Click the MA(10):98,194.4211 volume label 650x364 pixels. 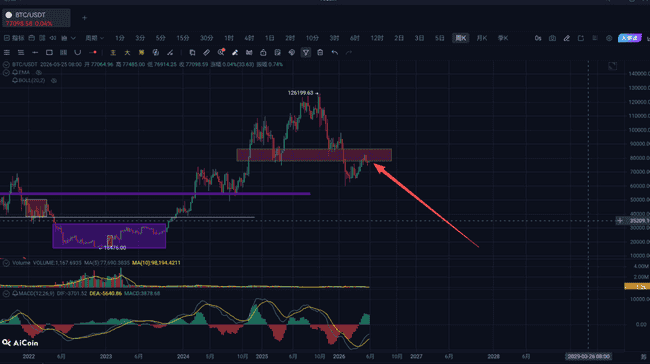coord(156,263)
